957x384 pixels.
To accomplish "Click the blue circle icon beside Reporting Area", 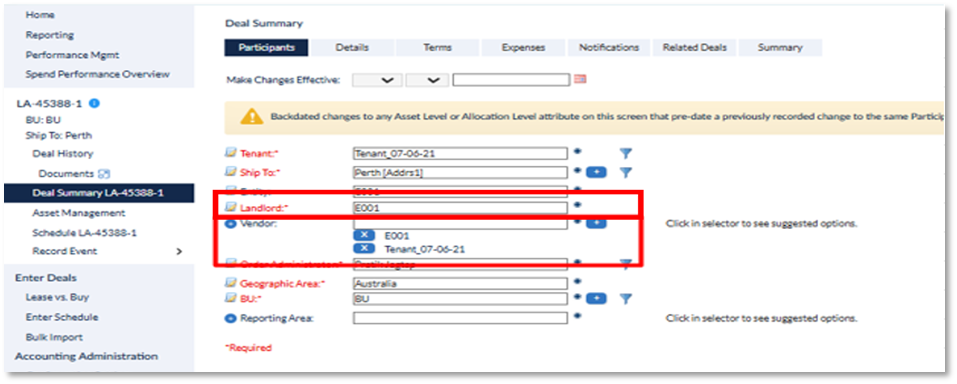I will click(x=231, y=318).
